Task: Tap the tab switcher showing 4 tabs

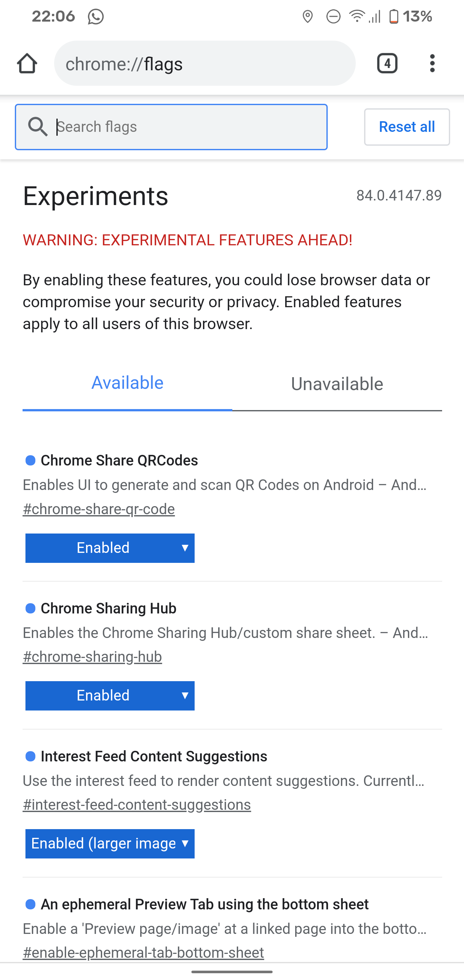Action: tap(387, 63)
